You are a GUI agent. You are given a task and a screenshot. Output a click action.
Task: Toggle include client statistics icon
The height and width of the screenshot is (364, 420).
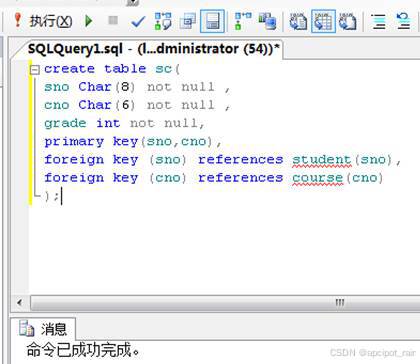coord(268,21)
